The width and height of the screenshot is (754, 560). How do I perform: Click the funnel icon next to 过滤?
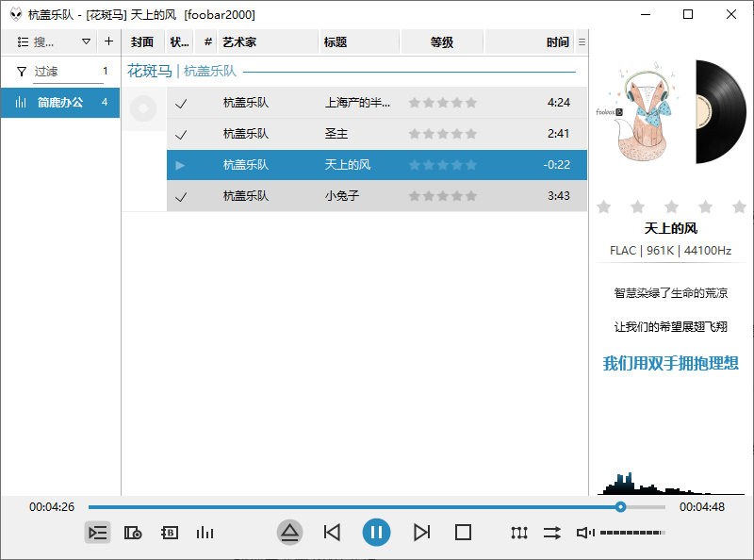pos(21,71)
